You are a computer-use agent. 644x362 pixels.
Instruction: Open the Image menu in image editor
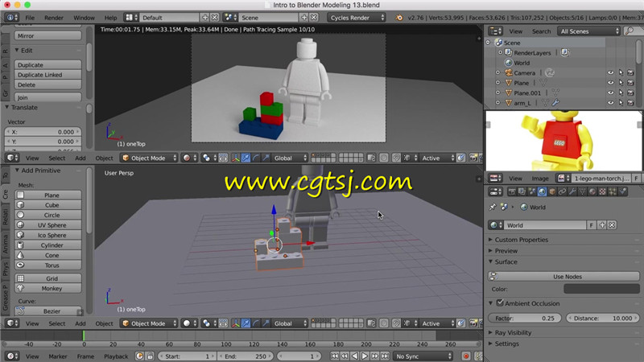[x=540, y=178]
